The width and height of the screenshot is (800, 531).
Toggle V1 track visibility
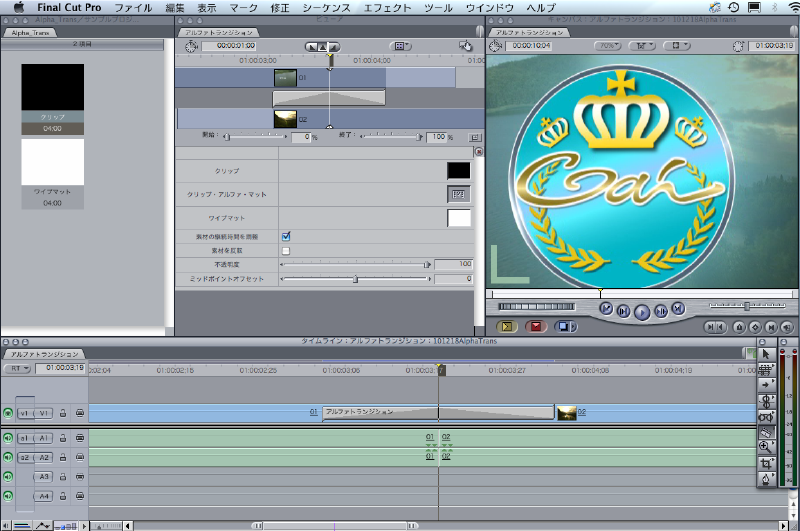coord(8,412)
